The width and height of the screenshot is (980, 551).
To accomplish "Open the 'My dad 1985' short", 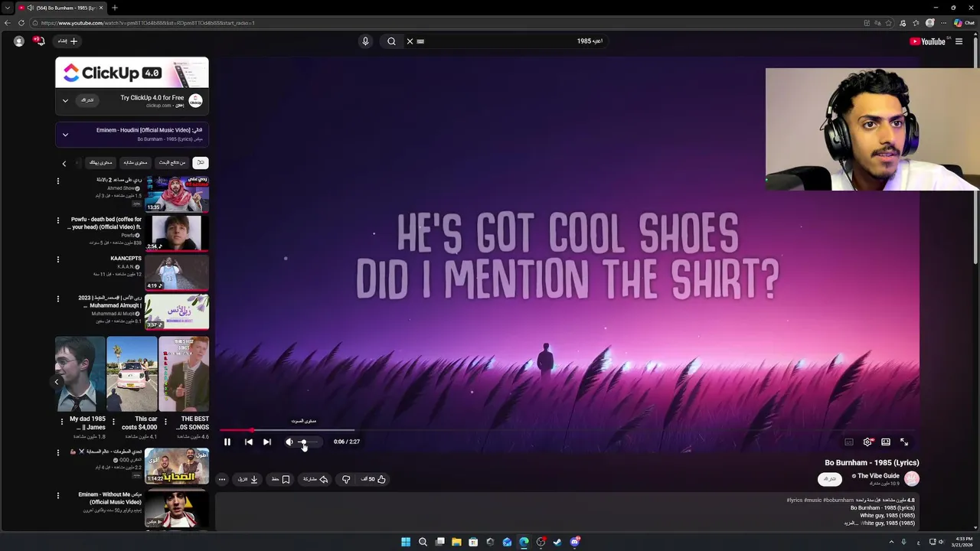I will [x=80, y=374].
